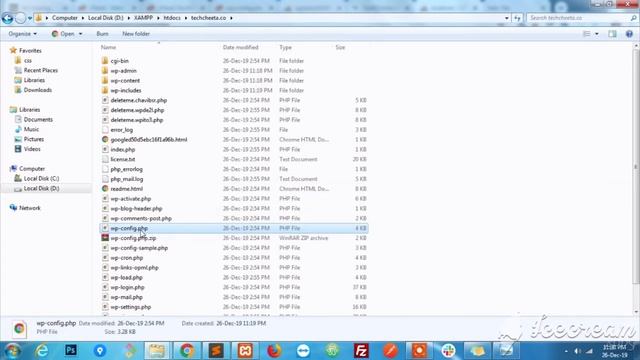Sort by the Name column header
The image size is (640, 360).
pos(109,47)
